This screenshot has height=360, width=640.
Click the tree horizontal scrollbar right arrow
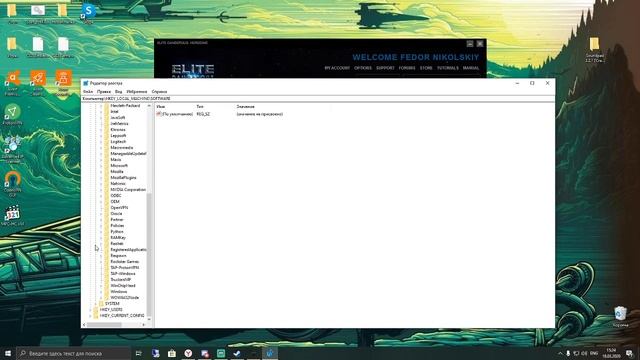click(x=144, y=324)
